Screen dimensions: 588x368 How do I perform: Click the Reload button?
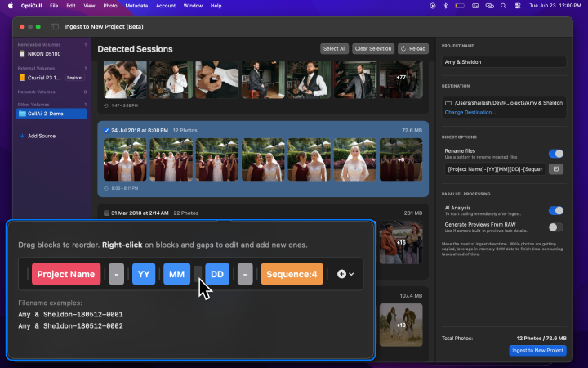point(413,49)
